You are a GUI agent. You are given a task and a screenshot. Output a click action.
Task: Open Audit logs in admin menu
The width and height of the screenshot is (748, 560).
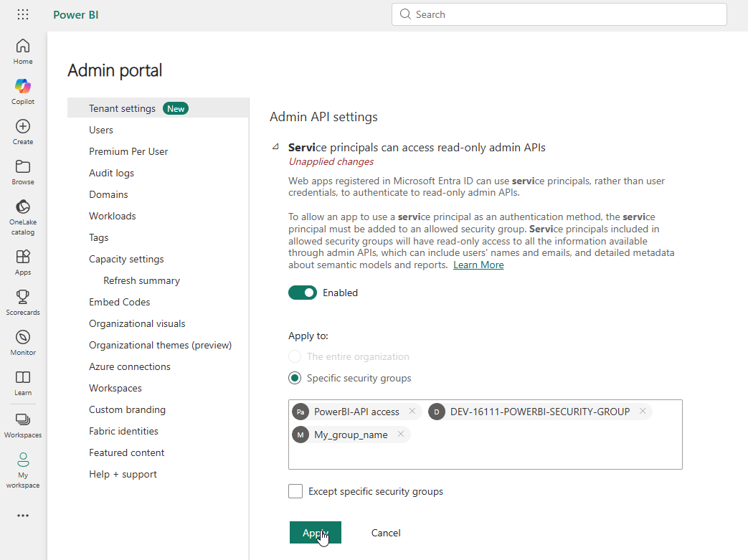point(111,173)
